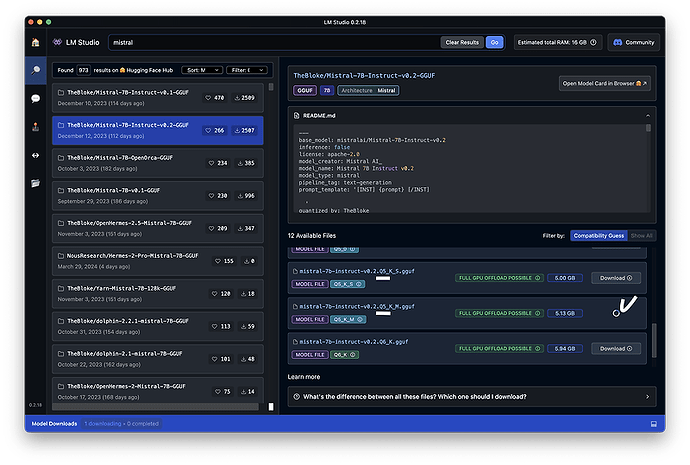Click the Discord icon in Community button

coord(618,42)
